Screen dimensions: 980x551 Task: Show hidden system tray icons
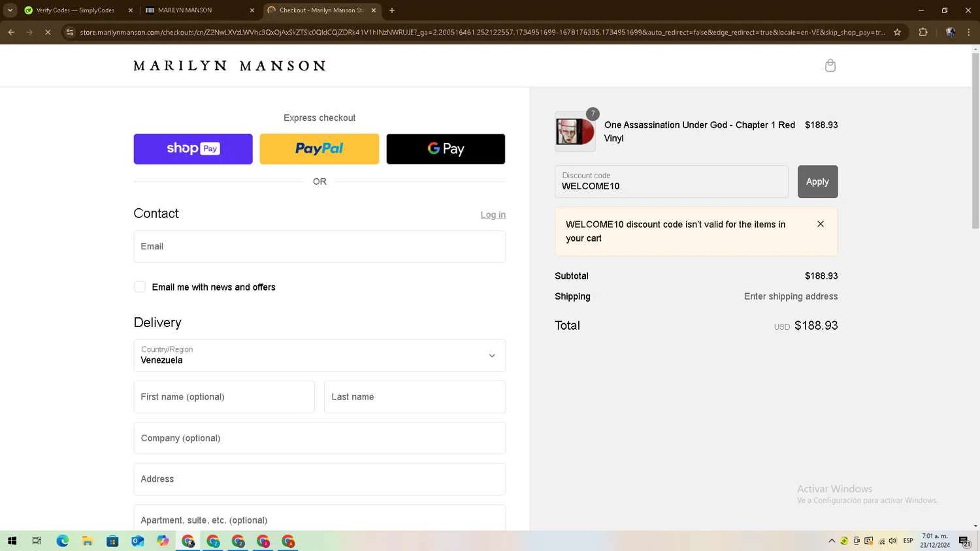(x=832, y=541)
